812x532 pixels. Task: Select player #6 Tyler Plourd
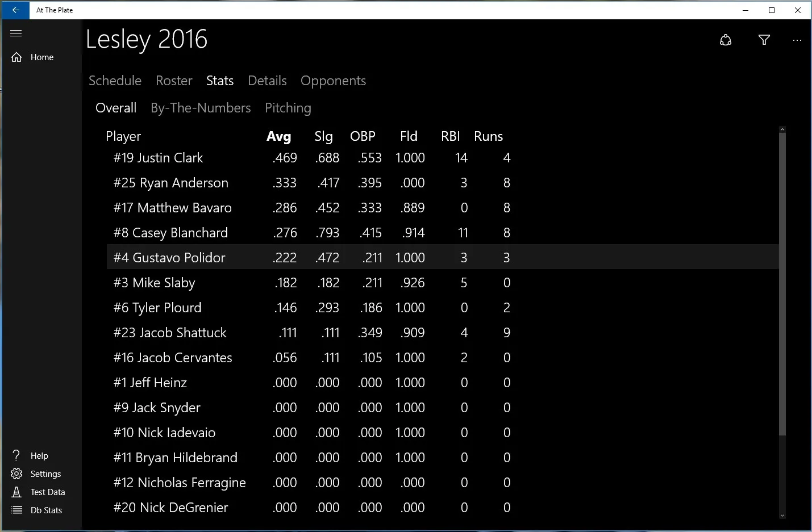[442, 308]
